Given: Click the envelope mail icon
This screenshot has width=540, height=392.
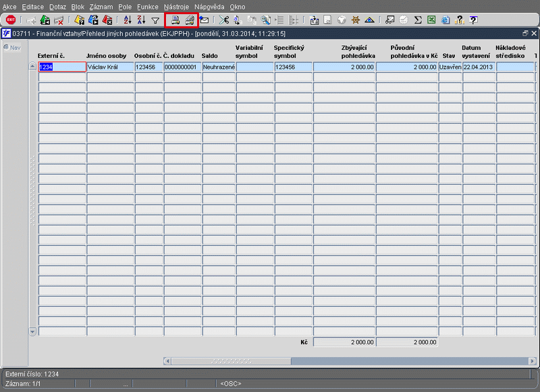Looking at the screenshot, I should (204, 20).
